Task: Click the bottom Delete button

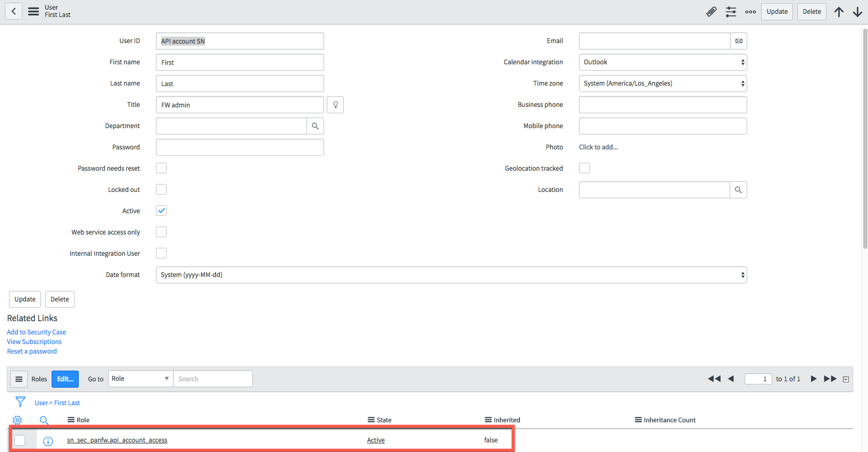Action: [60, 299]
